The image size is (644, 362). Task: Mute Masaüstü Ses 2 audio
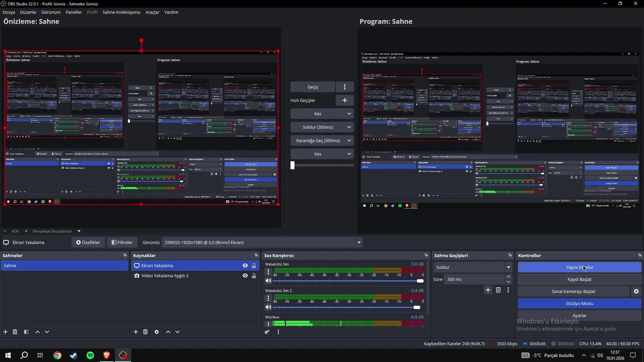point(268,307)
